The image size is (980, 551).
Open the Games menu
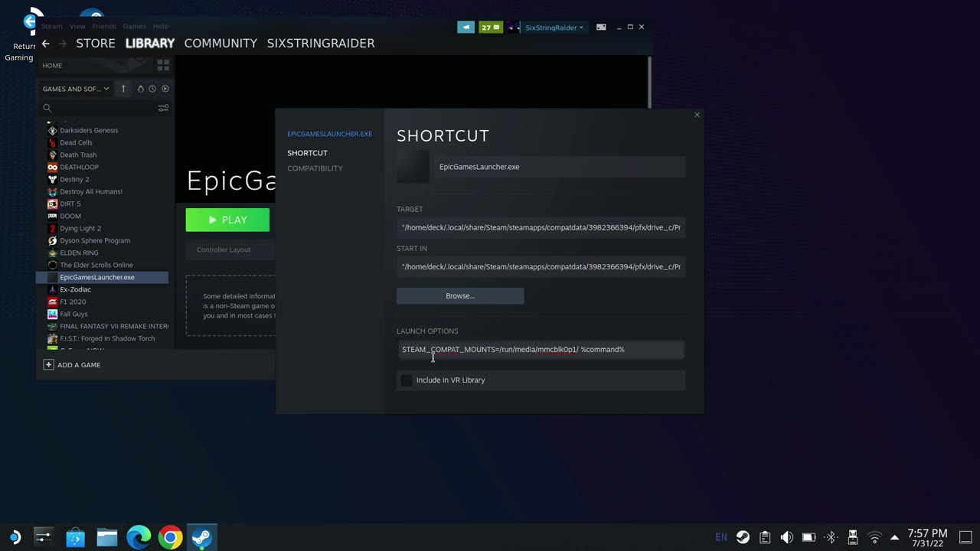click(134, 27)
